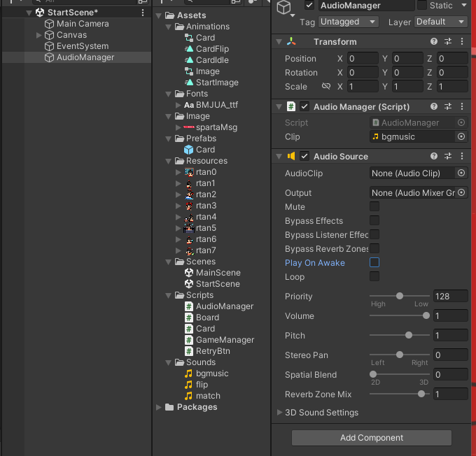Expand the BMJUA_ttf font asset

click(178, 105)
